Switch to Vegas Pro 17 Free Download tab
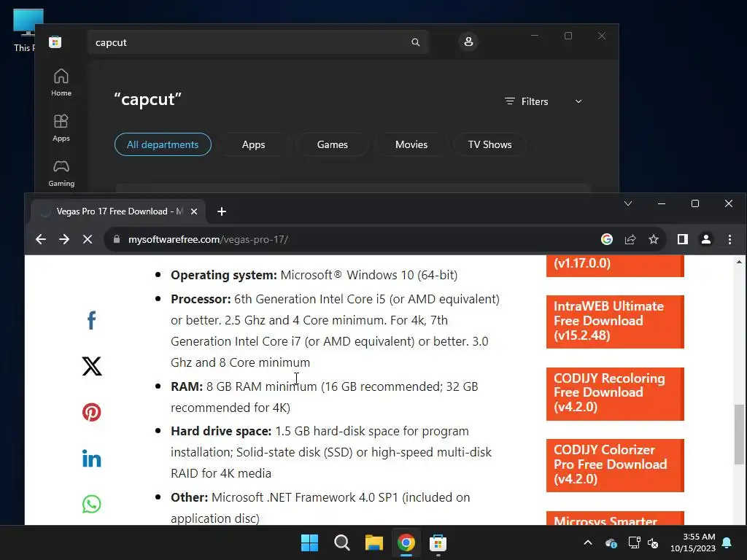The width and height of the screenshot is (747, 560). tap(119, 211)
